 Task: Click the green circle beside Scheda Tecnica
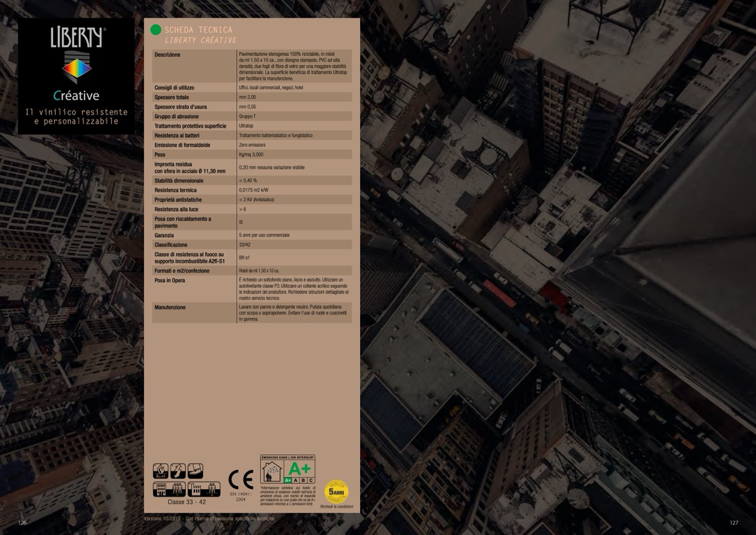click(x=156, y=30)
